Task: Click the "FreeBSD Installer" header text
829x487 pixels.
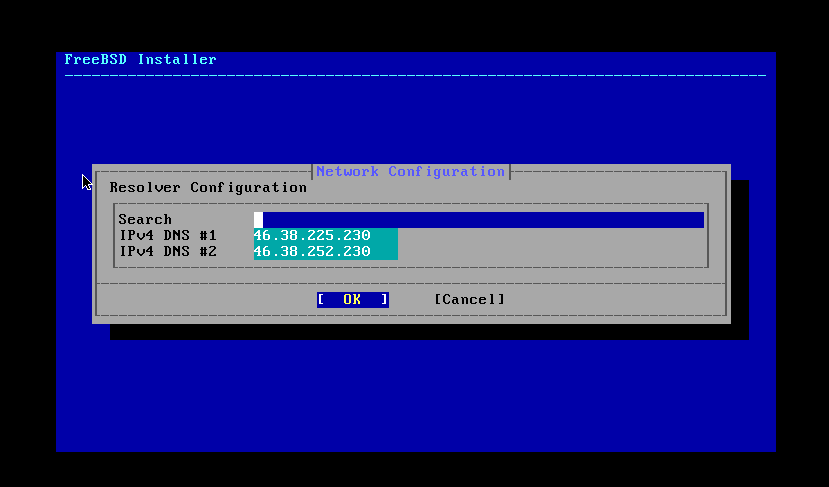Action: [x=140, y=59]
